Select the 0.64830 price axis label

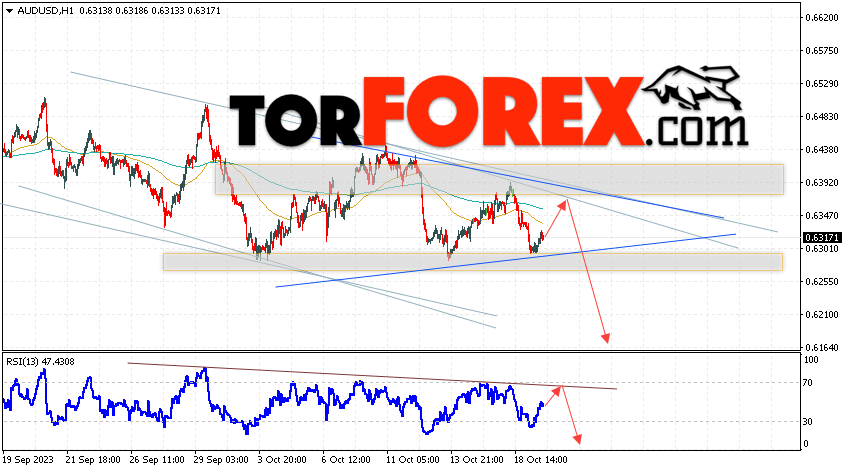[x=822, y=117]
